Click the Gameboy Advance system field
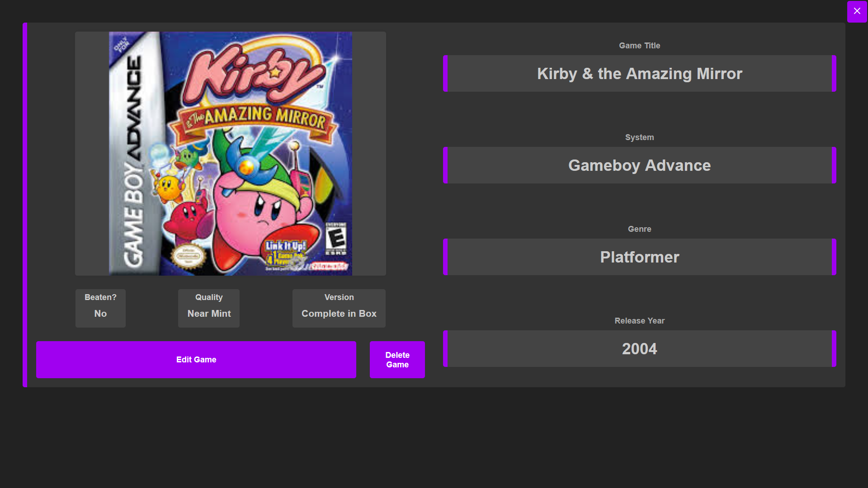 640,165
